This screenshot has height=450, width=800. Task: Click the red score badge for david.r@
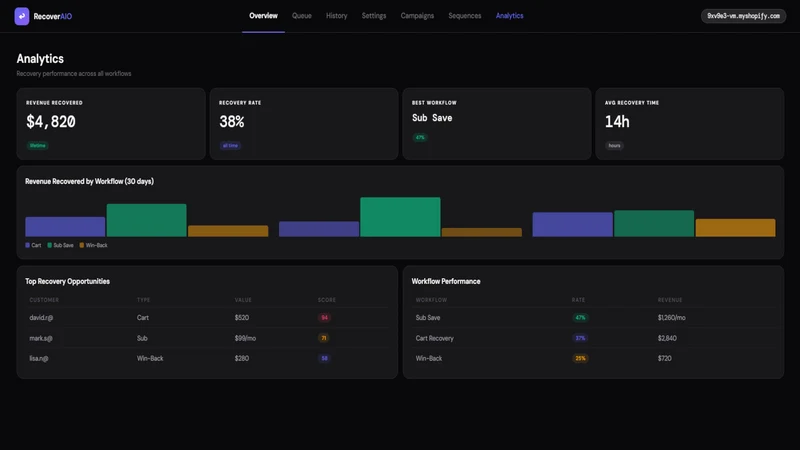(x=324, y=317)
